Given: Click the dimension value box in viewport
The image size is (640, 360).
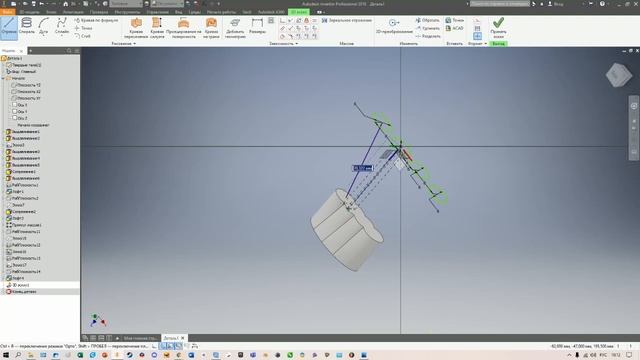Looking at the screenshot, I should (x=363, y=168).
